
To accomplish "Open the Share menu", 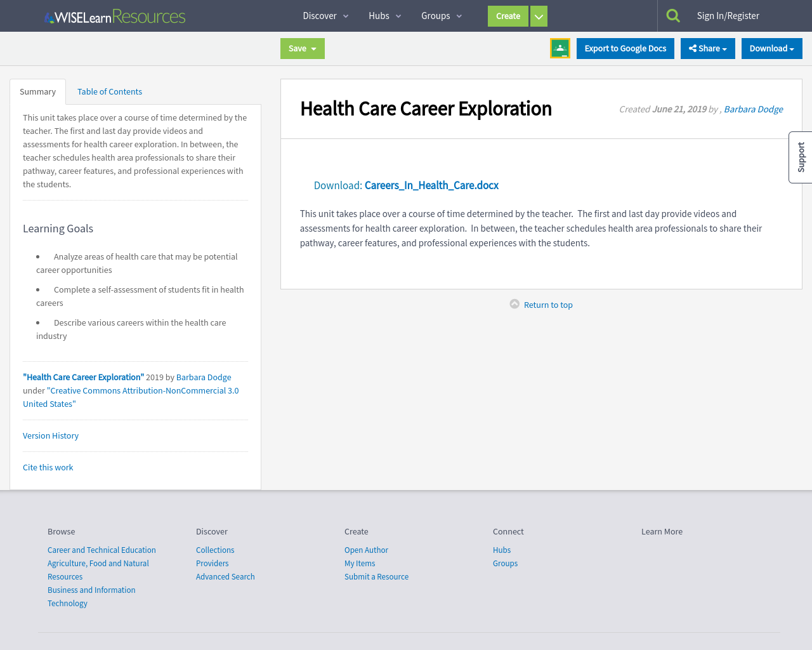I will click(707, 48).
